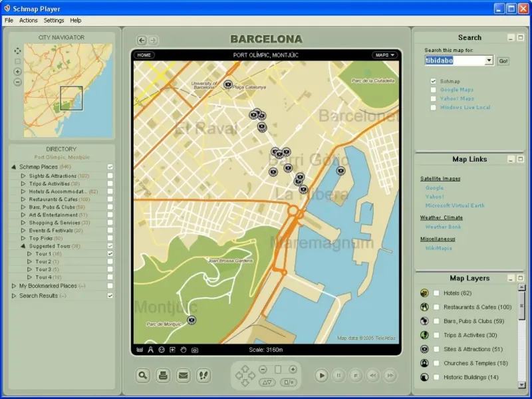This screenshot has width=532, height=399.
Task: Open the WikiMapia link
Action: (x=438, y=248)
